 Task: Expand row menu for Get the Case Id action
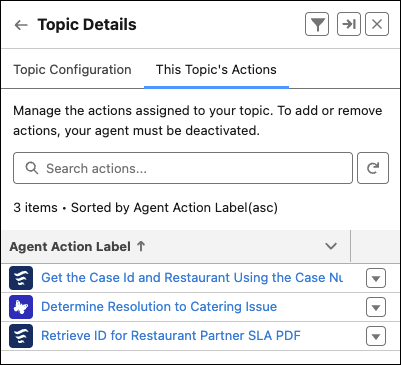[x=376, y=278]
